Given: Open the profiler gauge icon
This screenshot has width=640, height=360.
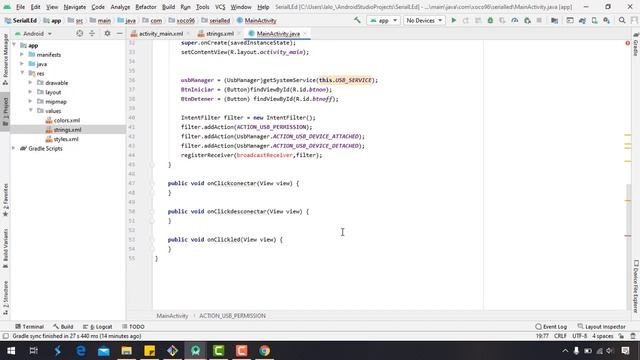Looking at the screenshot, I should (x=515, y=20).
